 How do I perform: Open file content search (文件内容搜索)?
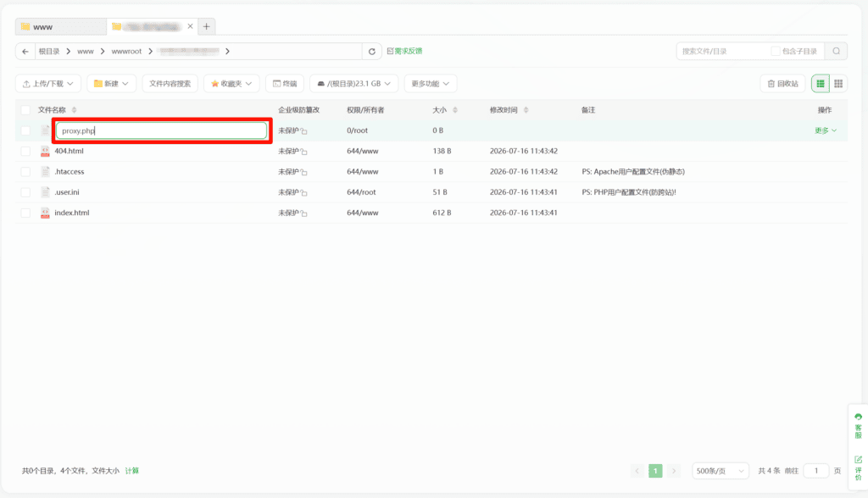170,84
